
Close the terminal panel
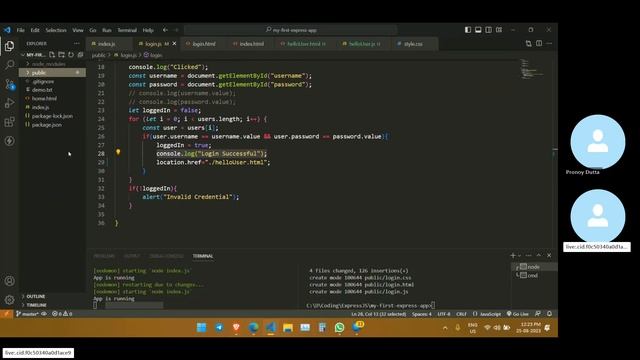[x=549, y=256]
